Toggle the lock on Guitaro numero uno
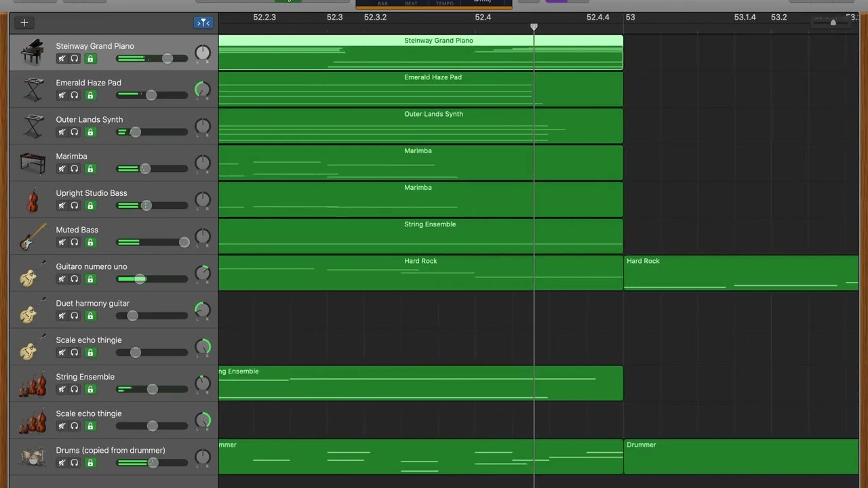Viewport: 868px width, 488px height. coord(90,279)
